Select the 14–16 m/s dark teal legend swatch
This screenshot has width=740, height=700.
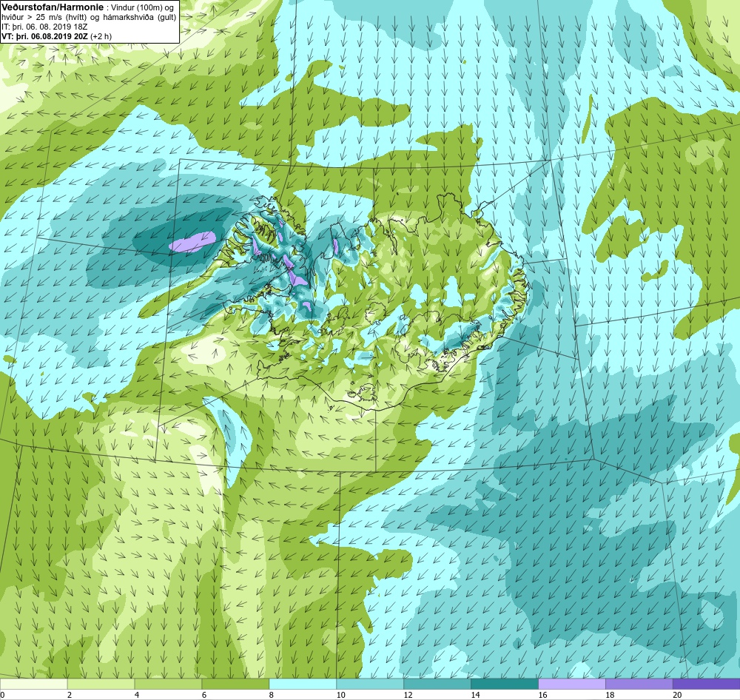pos(505,684)
